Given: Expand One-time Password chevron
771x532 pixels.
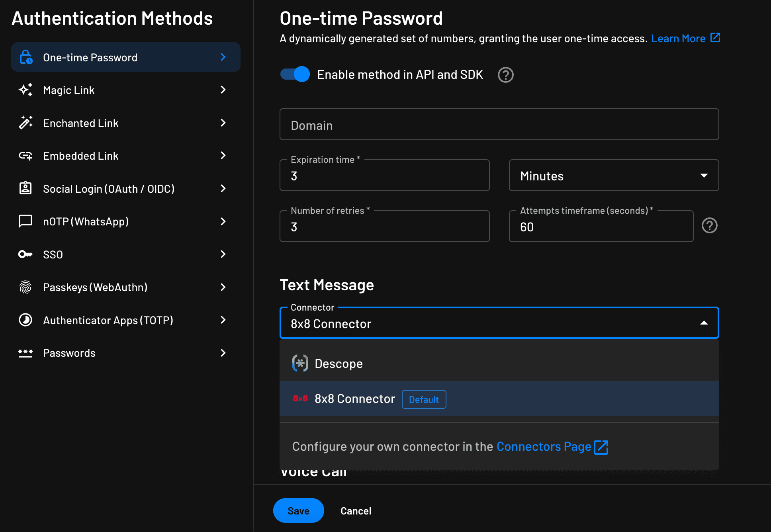Looking at the screenshot, I should point(223,57).
